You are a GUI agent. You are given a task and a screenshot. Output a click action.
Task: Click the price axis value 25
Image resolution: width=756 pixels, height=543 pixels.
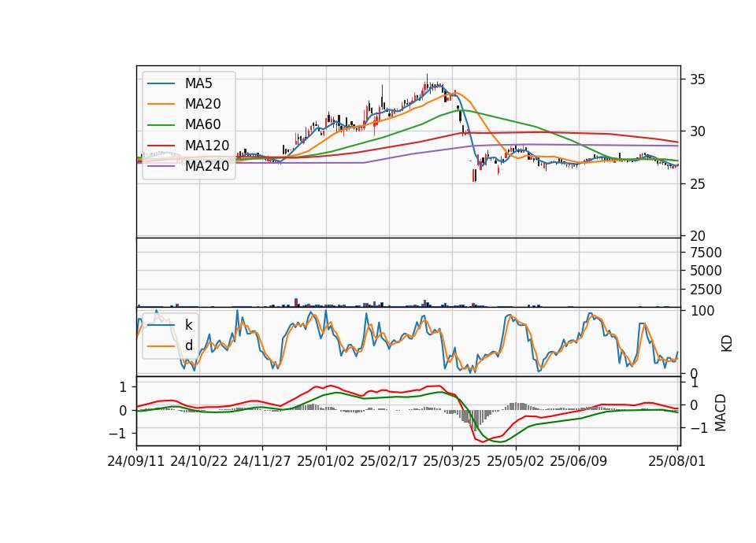tap(697, 184)
